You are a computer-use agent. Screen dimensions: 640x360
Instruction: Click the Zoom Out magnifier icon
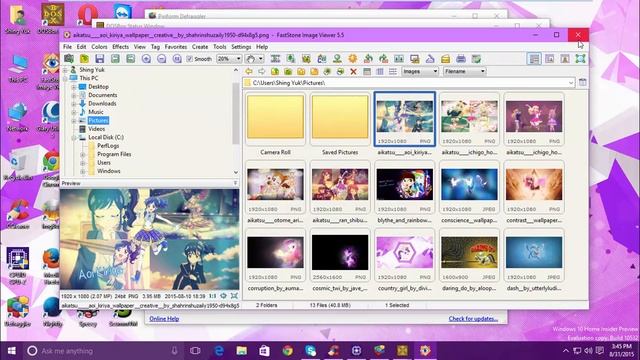point(162,59)
